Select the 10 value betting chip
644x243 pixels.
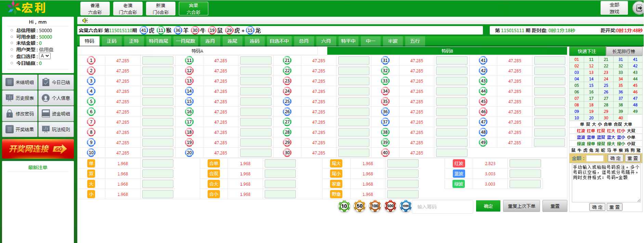pyautogui.click(x=344, y=206)
